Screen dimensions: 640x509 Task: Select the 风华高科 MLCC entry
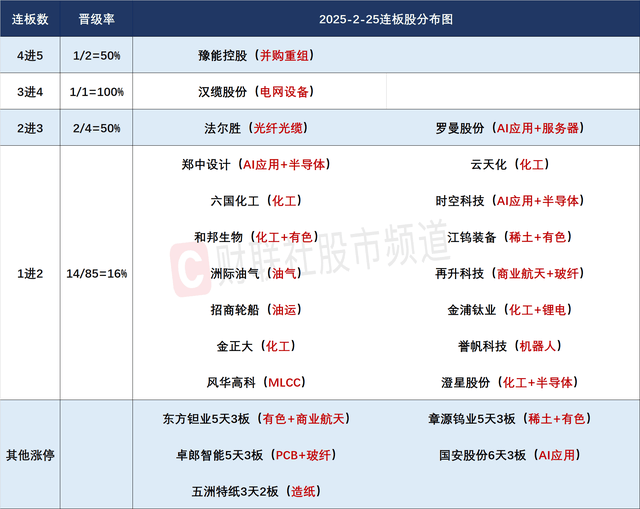[x=207, y=382]
